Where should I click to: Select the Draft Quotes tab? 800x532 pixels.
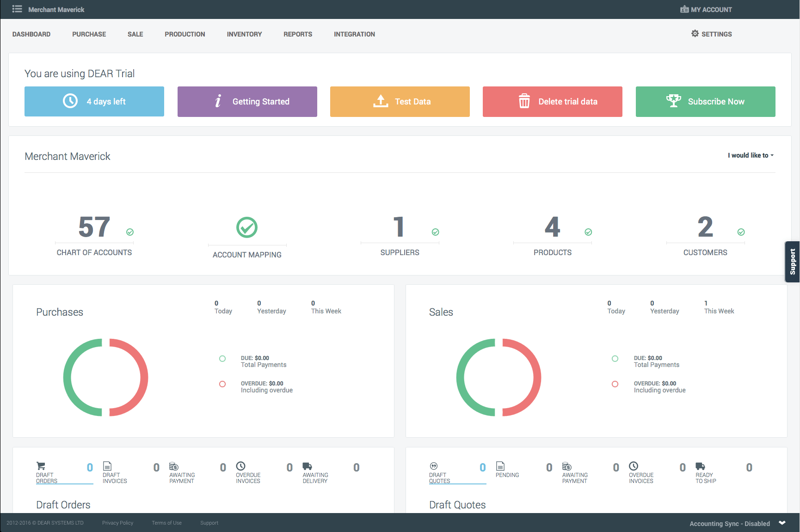[458, 472]
